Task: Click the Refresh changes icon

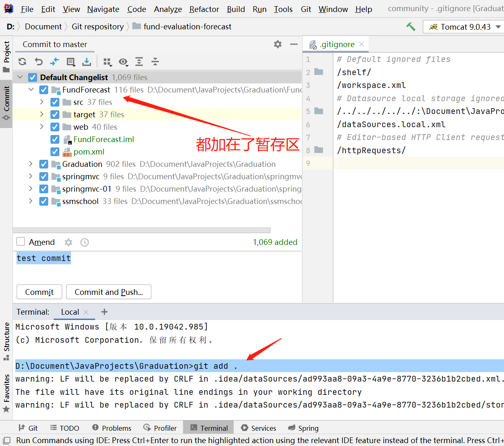Action: pyautogui.click(x=22, y=62)
